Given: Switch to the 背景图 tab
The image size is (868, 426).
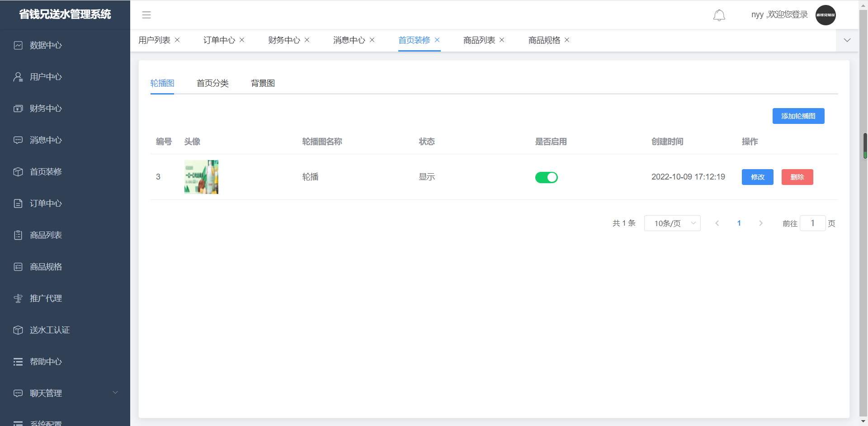Looking at the screenshot, I should [263, 83].
